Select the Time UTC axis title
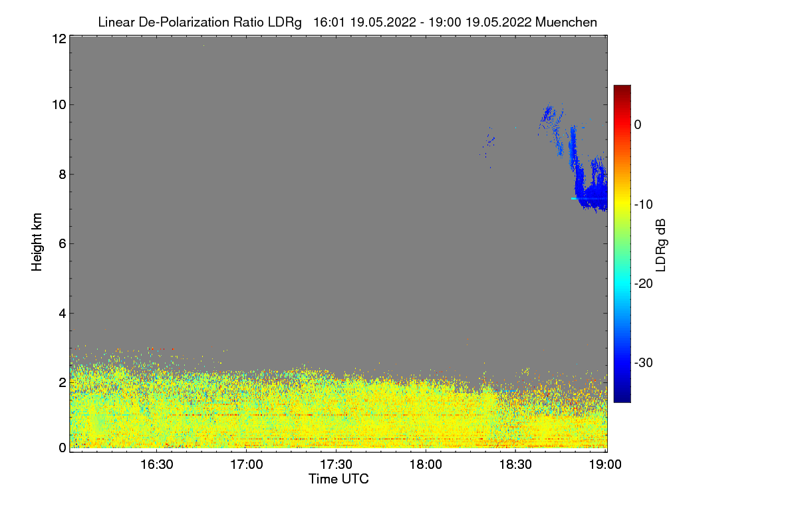This screenshot has height=532, width=798. [338, 479]
